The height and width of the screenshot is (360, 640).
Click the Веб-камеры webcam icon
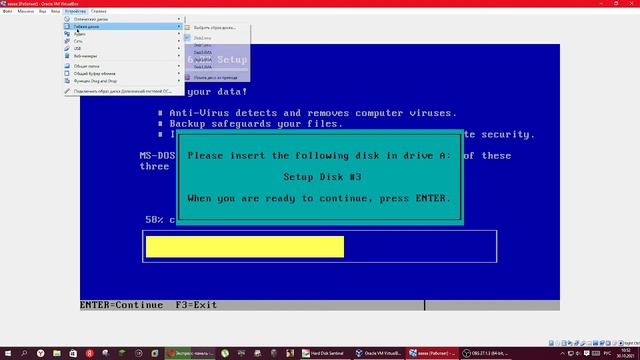[x=67, y=56]
